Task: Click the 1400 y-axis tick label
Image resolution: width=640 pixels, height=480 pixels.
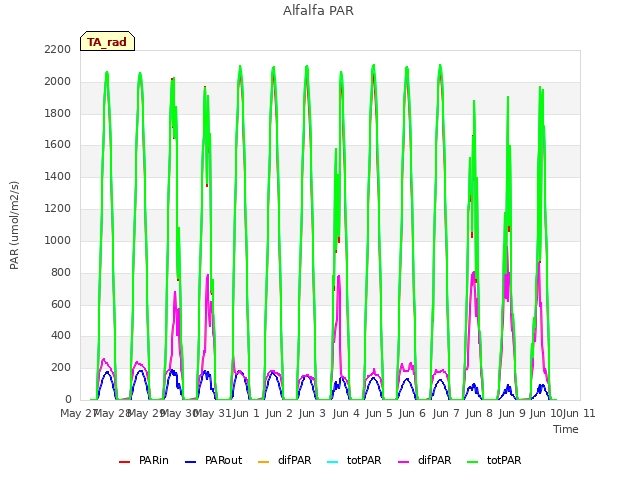Action: pos(58,176)
